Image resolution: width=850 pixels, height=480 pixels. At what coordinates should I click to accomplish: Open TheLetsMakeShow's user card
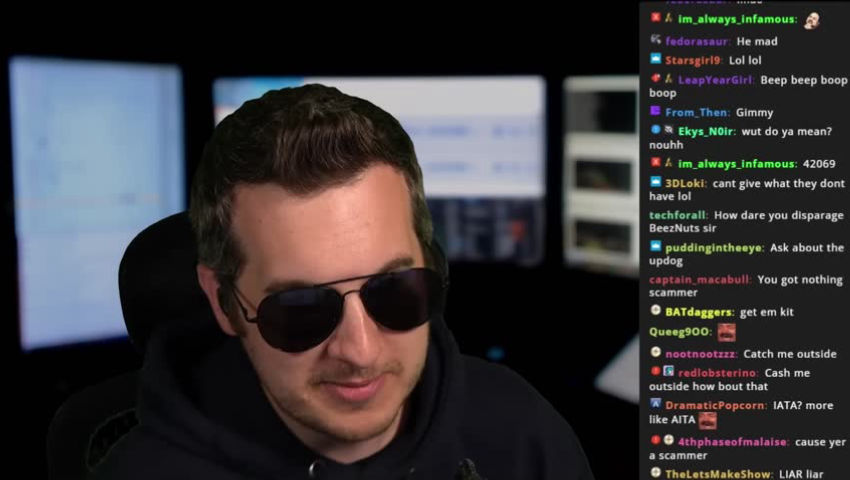pyautogui.click(x=718, y=474)
